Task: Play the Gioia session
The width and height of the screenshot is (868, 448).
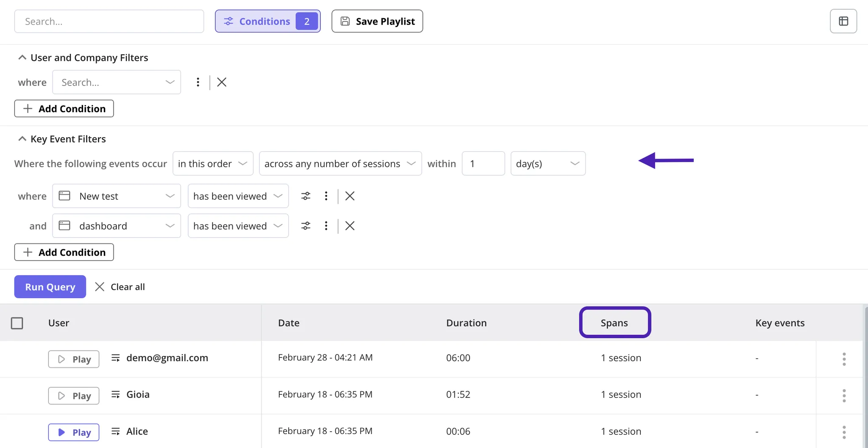Action: point(74,395)
